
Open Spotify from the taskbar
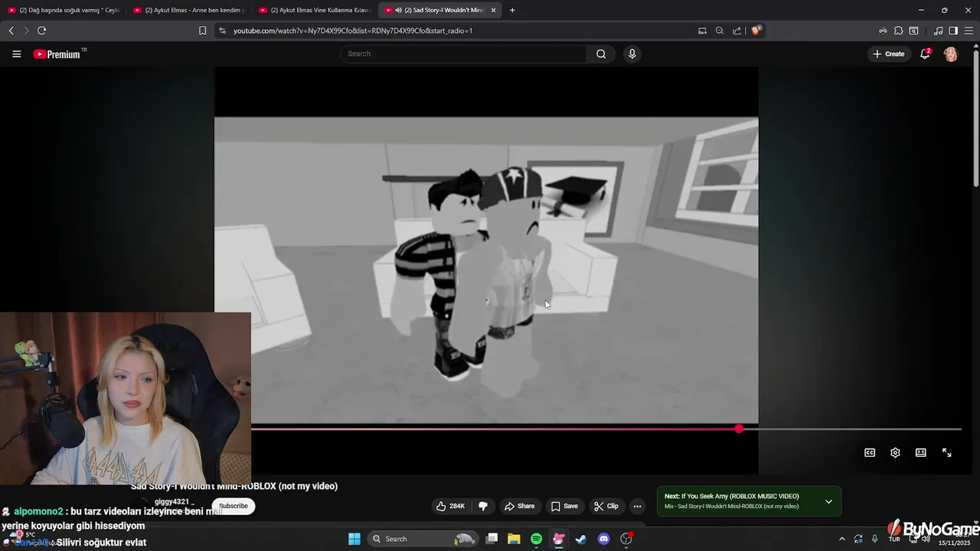[536, 539]
